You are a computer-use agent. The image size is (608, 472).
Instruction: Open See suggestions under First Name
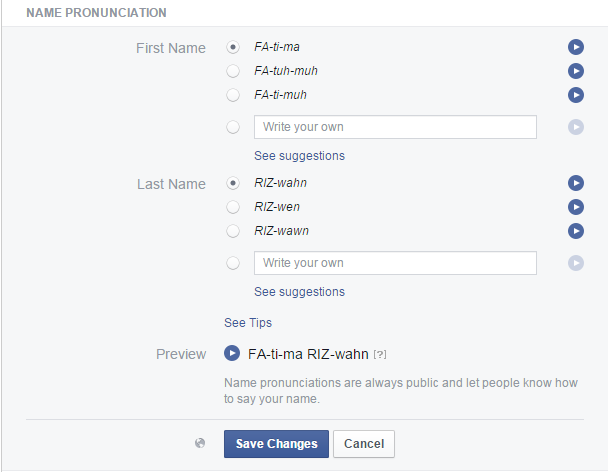299,156
